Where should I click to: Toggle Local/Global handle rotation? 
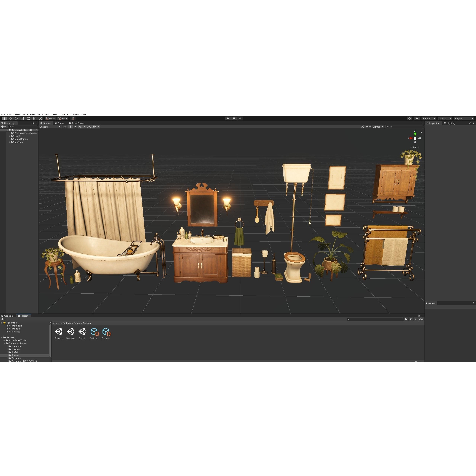pyautogui.click(x=63, y=118)
